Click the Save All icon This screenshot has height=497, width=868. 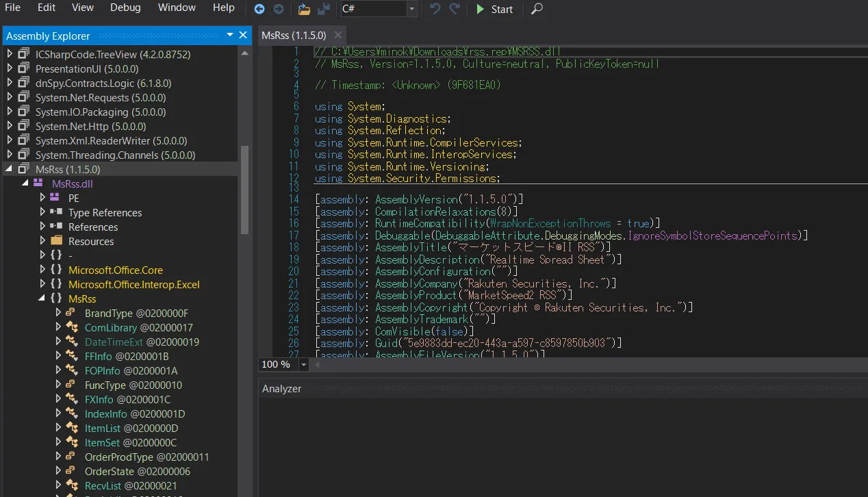click(324, 9)
